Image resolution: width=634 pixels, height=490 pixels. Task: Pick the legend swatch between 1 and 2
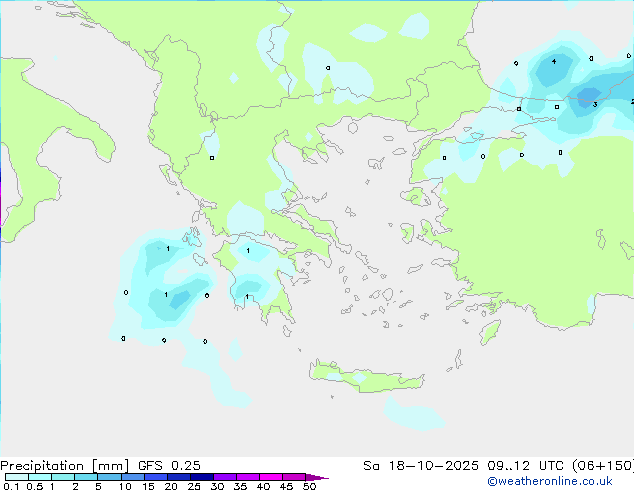click(x=63, y=477)
